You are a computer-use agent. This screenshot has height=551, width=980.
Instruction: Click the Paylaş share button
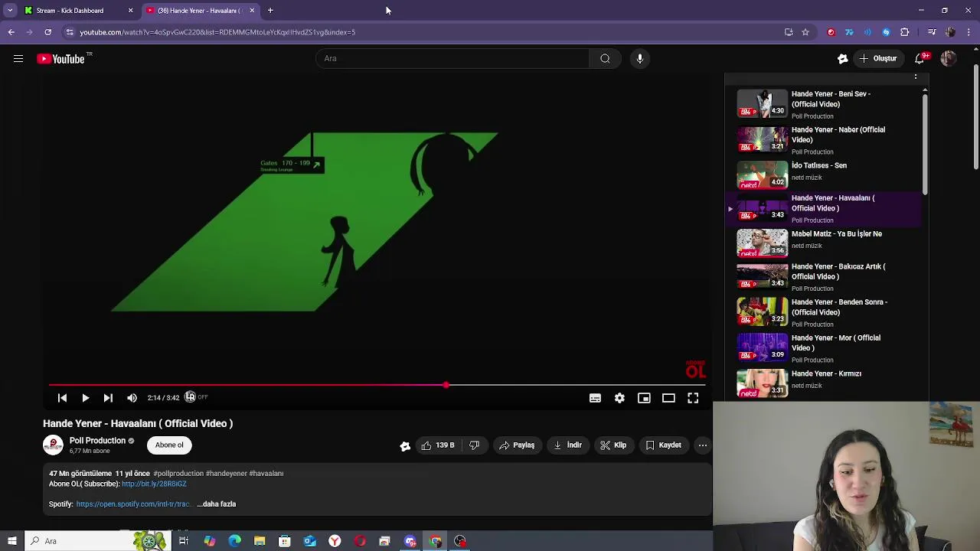(517, 445)
